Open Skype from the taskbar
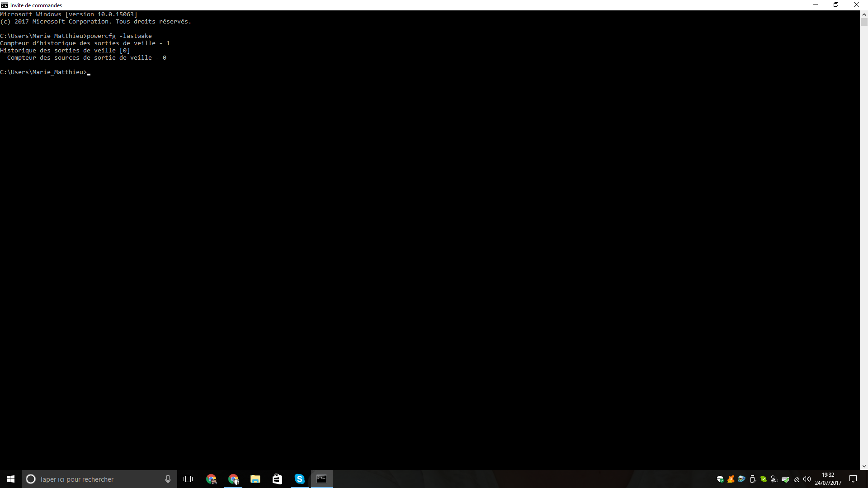The height and width of the screenshot is (488, 868). 299,479
